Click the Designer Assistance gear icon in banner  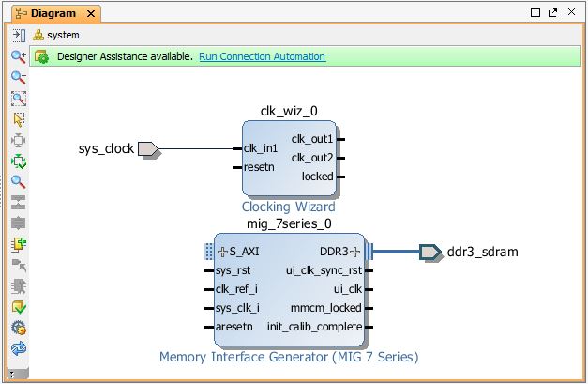[x=41, y=56]
